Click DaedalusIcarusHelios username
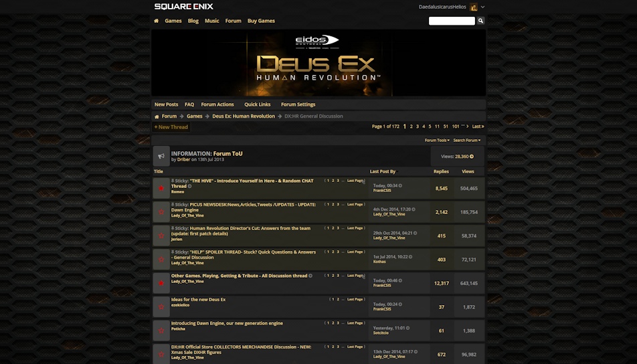The width and height of the screenshot is (637, 364). click(x=442, y=7)
